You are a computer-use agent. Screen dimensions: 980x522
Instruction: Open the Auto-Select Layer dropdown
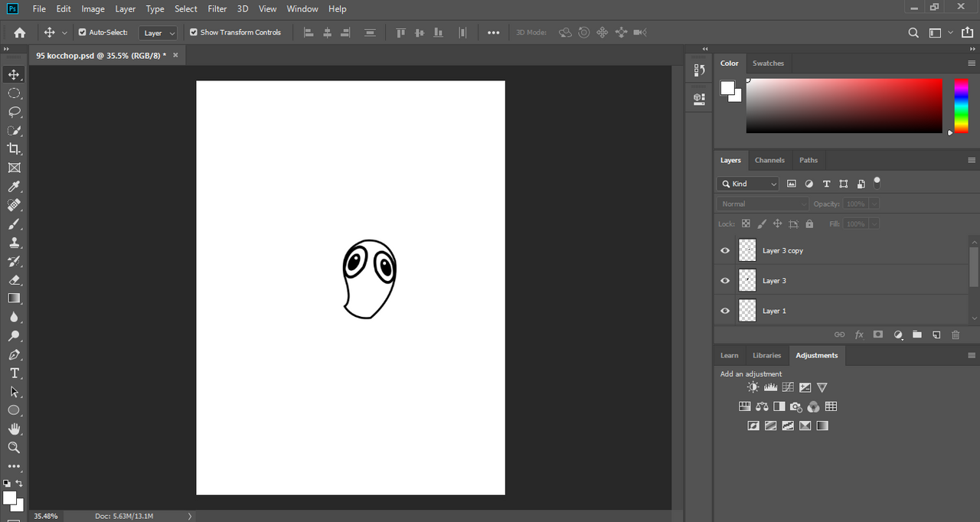point(159,33)
